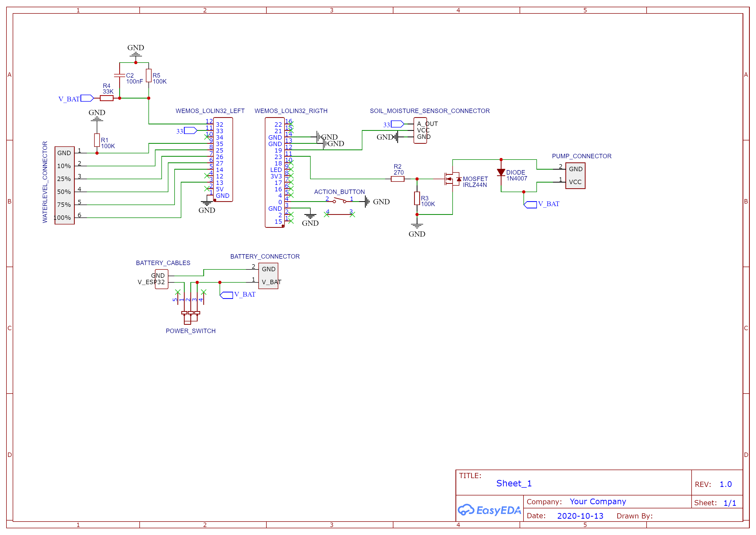756x535 pixels.
Task: Select the PUMP_CONNECTOR component box
Action: (575, 176)
